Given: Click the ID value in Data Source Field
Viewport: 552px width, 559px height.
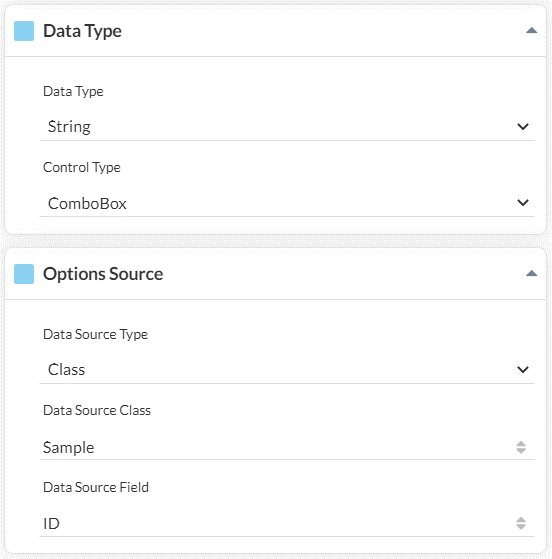Looking at the screenshot, I should tap(51, 524).
